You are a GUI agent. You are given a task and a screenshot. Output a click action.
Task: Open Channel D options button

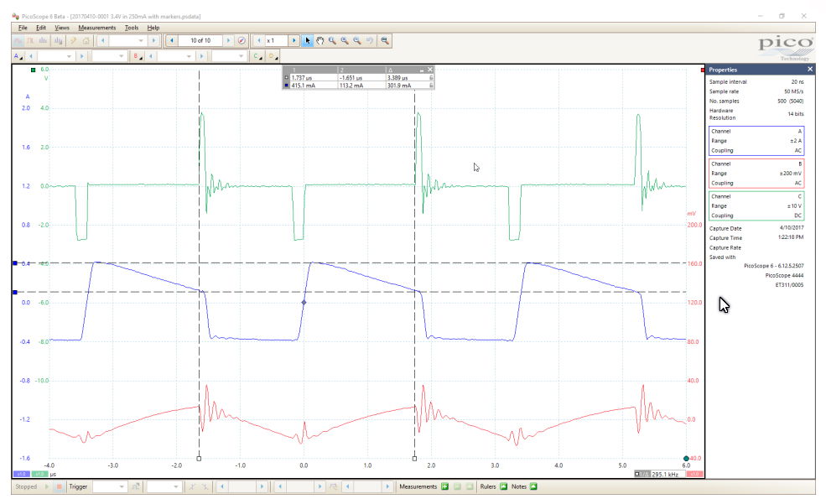(x=273, y=56)
